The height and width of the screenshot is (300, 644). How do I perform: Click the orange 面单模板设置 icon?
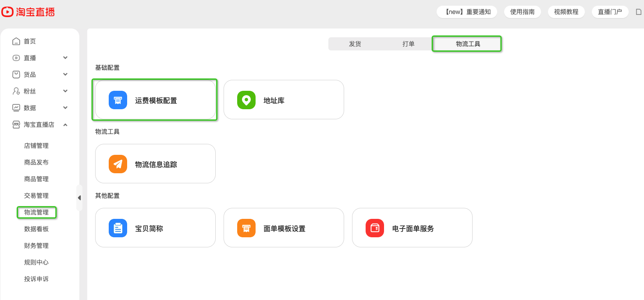[246, 228]
